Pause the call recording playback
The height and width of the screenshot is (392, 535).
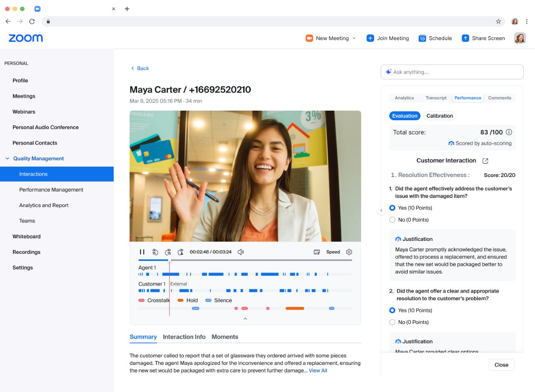[143, 252]
